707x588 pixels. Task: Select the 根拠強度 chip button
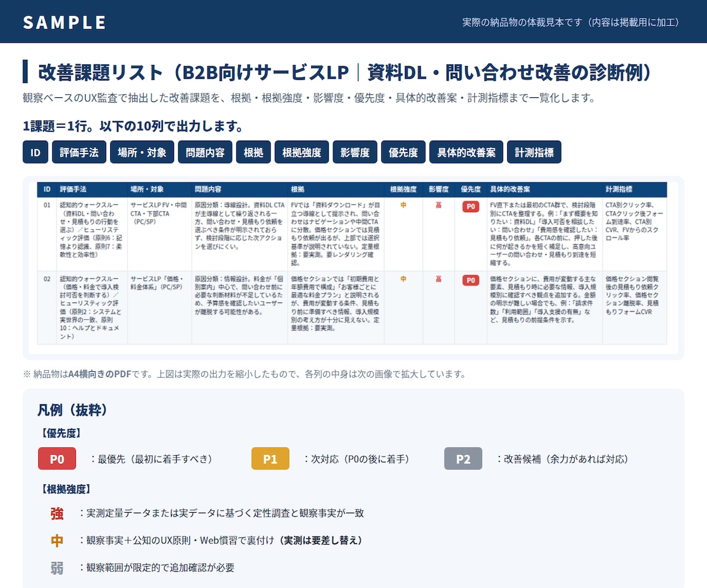pyautogui.click(x=302, y=152)
